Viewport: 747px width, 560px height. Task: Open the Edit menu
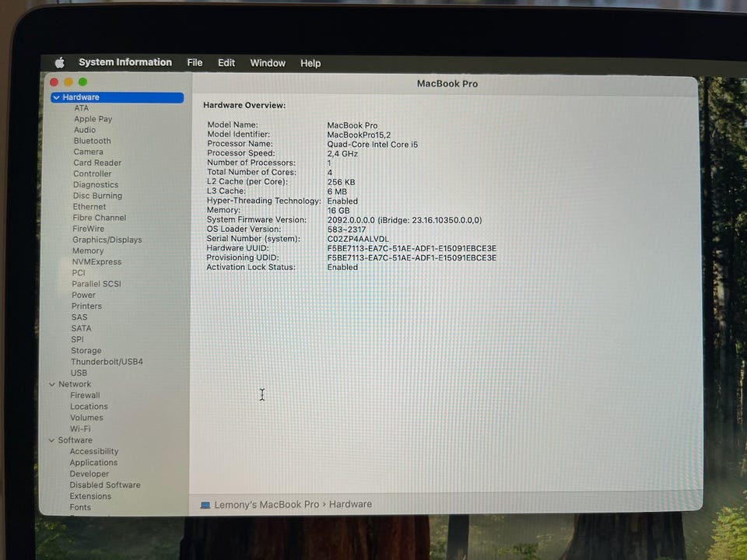point(226,63)
